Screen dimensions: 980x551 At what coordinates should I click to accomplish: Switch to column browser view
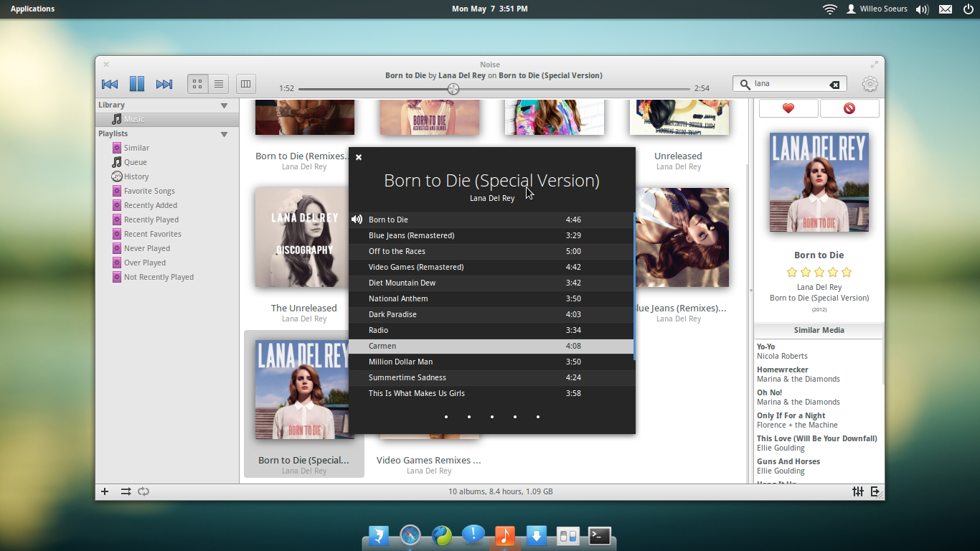[246, 84]
